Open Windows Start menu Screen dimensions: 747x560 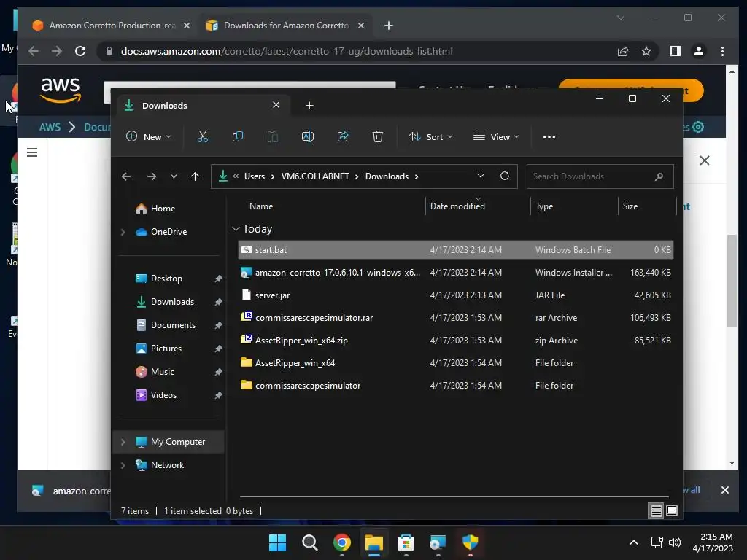(x=277, y=542)
